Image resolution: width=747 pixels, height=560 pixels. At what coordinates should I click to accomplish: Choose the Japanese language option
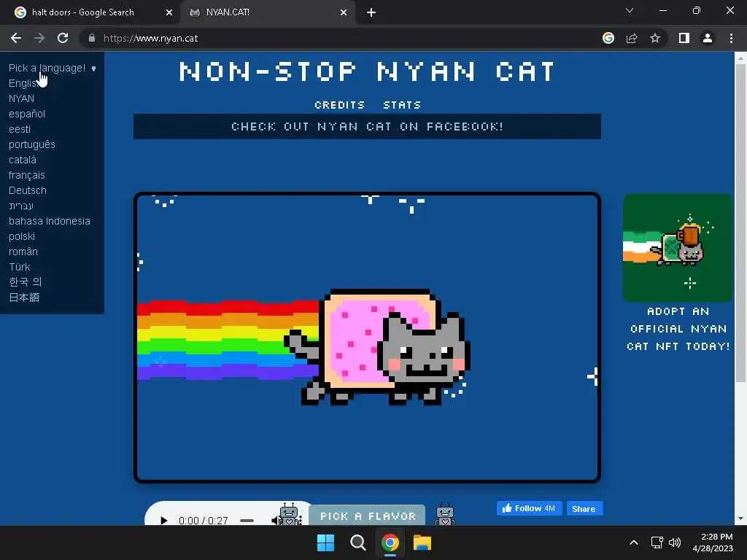tap(24, 297)
